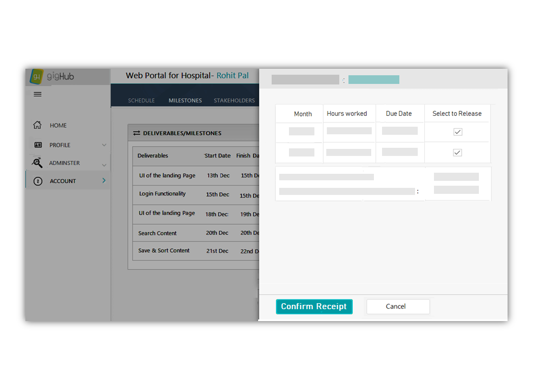
Task: Select the Login Functionality row
Action: (196, 195)
